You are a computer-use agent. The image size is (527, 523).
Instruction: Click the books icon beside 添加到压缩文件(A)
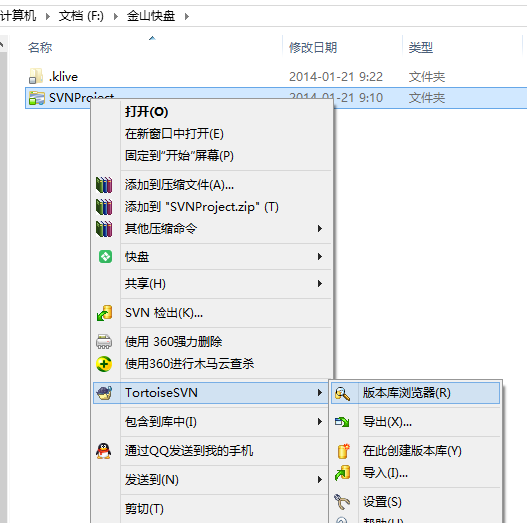point(104,185)
